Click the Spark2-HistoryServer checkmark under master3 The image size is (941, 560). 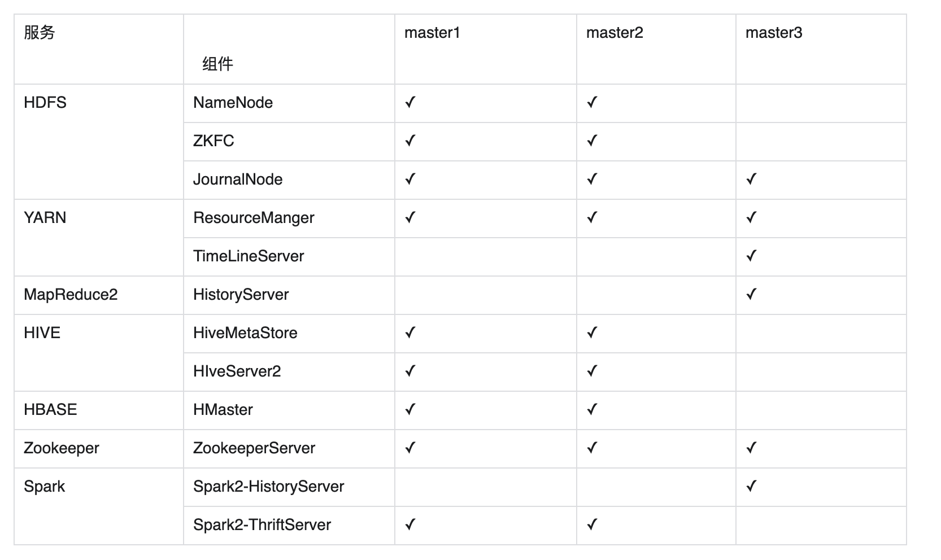click(751, 486)
